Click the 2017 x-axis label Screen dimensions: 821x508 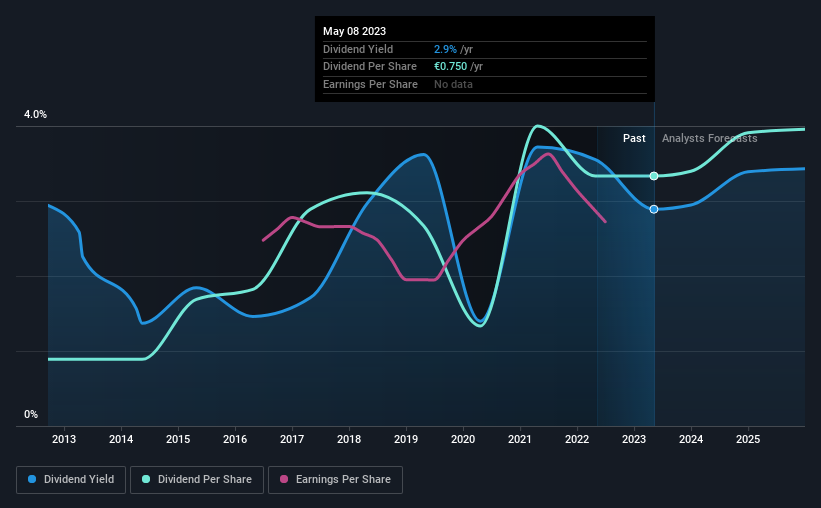point(292,439)
